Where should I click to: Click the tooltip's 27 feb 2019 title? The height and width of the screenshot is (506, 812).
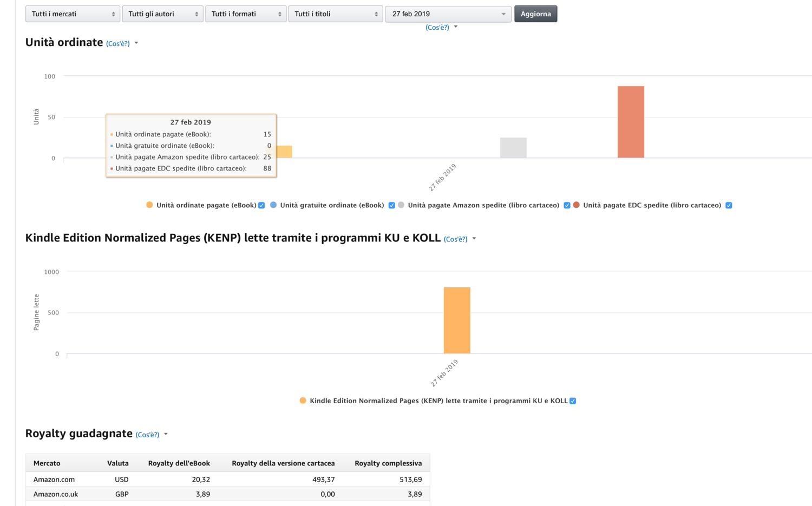click(191, 122)
